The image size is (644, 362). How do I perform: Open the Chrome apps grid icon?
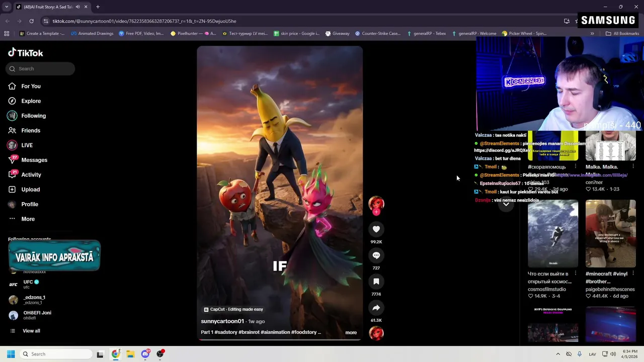(x=7, y=34)
